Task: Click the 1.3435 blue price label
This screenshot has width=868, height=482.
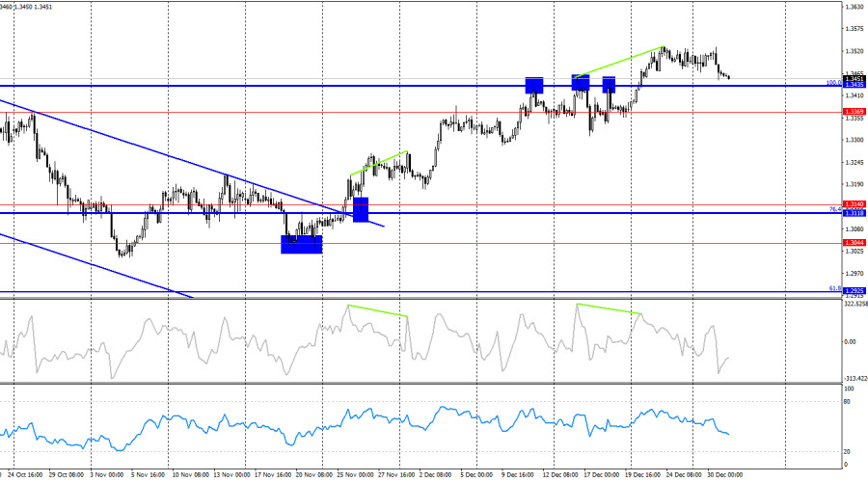Action: point(853,86)
